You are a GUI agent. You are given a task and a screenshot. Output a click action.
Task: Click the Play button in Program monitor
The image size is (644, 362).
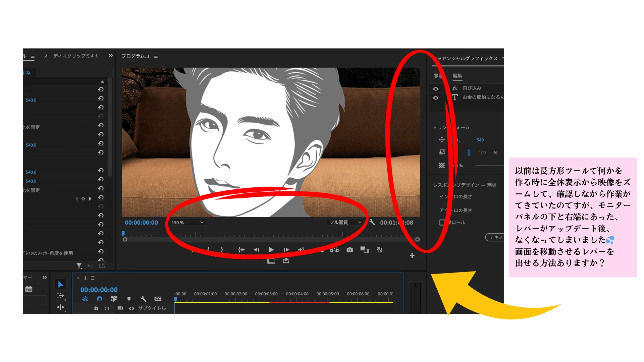[271, 250]
